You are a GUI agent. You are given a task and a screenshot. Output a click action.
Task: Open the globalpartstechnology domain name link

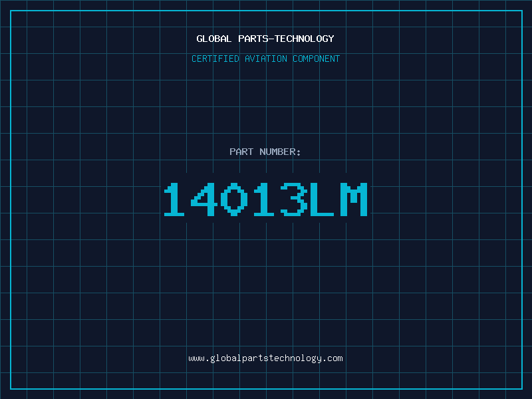[266, 358]
